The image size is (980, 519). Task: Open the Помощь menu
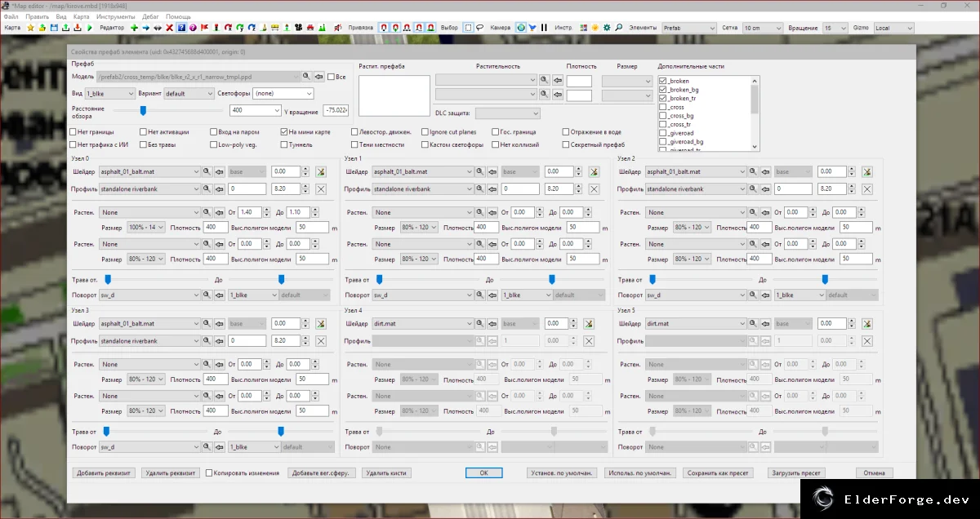coord(178,16)
